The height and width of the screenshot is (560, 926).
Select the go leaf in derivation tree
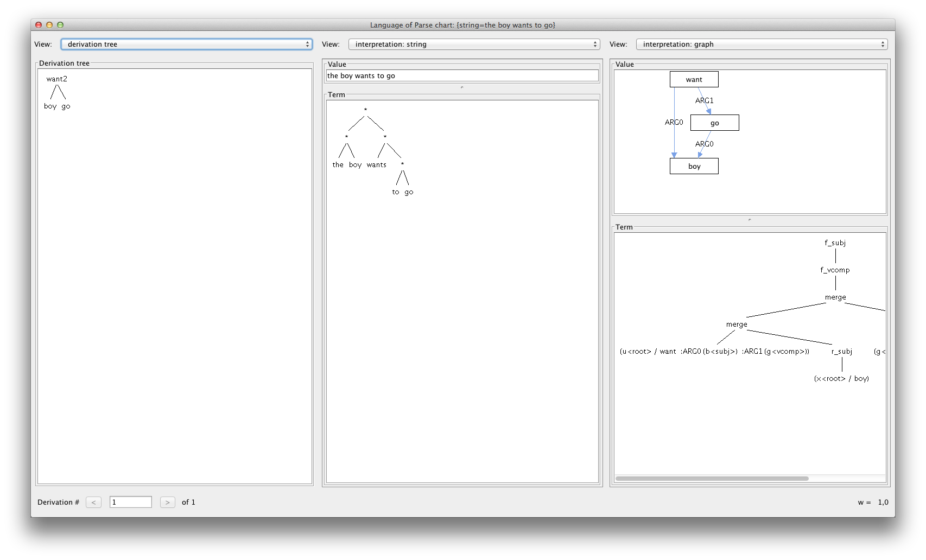[x=66, y=106]
